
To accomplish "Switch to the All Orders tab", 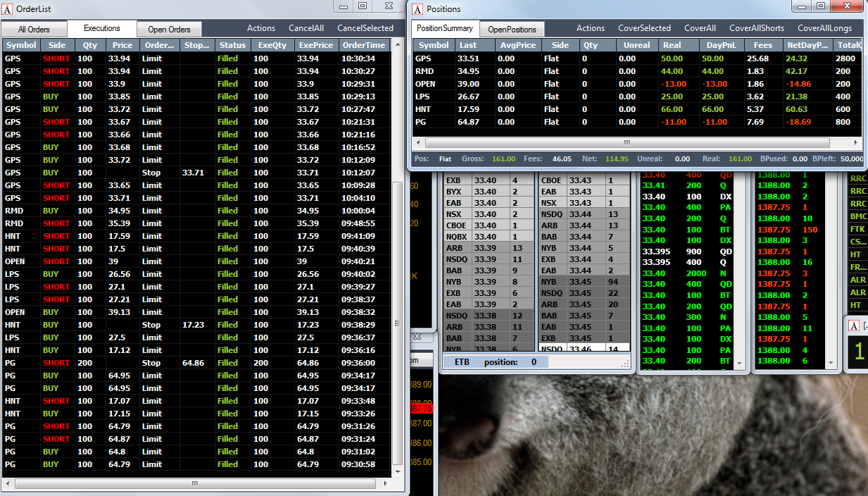I will pyautogui.click(x=34, y=30).
